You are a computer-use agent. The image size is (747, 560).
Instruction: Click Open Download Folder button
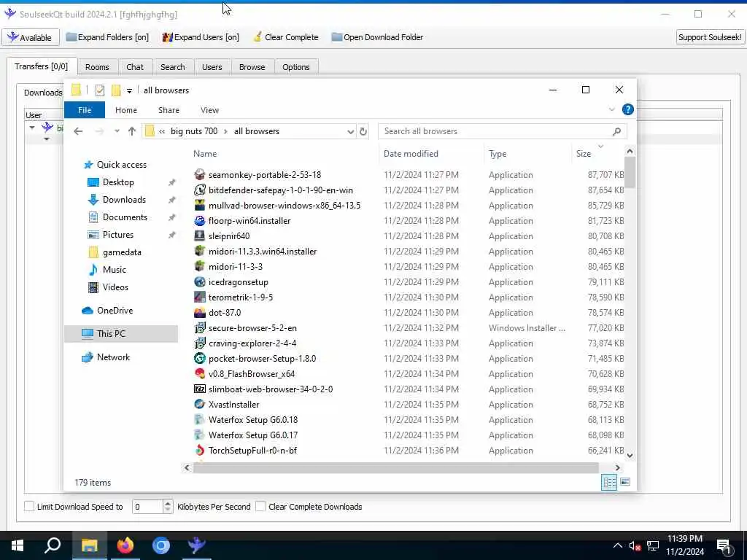point(377,37)
